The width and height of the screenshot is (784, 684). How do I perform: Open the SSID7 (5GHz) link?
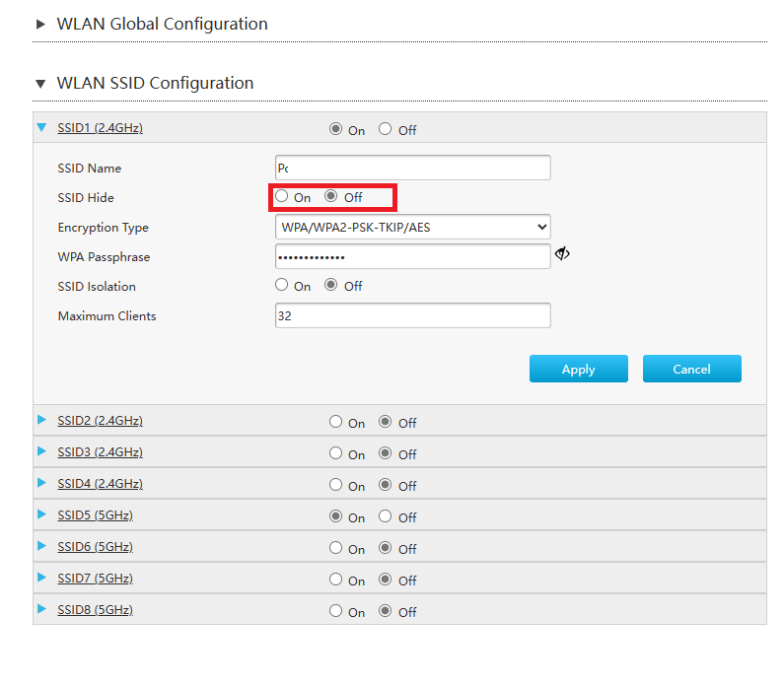point(95,579)
